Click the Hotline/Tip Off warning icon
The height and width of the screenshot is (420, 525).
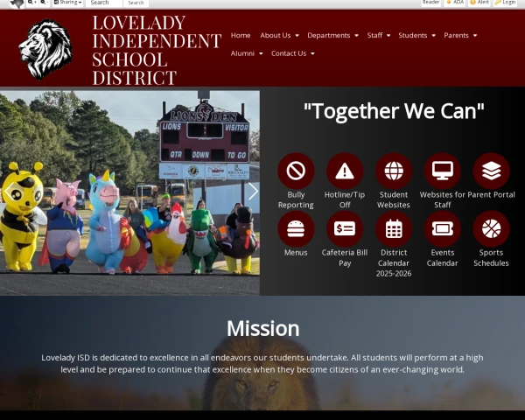[345, 171]
